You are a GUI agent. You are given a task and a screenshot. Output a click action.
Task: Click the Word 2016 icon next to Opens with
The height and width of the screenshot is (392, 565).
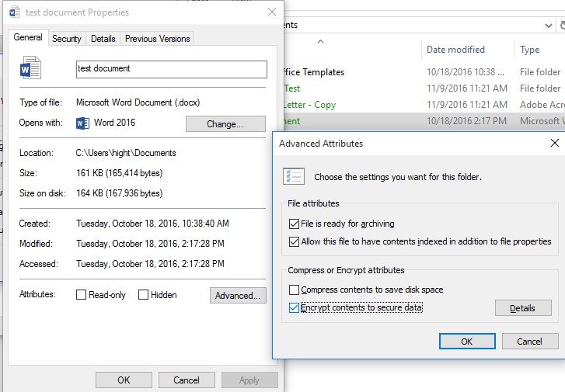click(82, 123)
